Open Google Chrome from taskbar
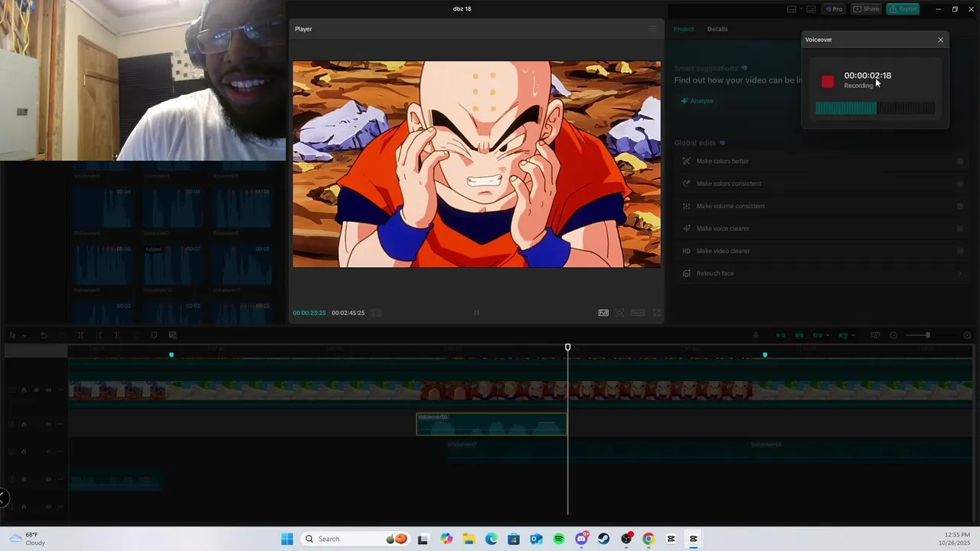980x551 pixels. 648,539
